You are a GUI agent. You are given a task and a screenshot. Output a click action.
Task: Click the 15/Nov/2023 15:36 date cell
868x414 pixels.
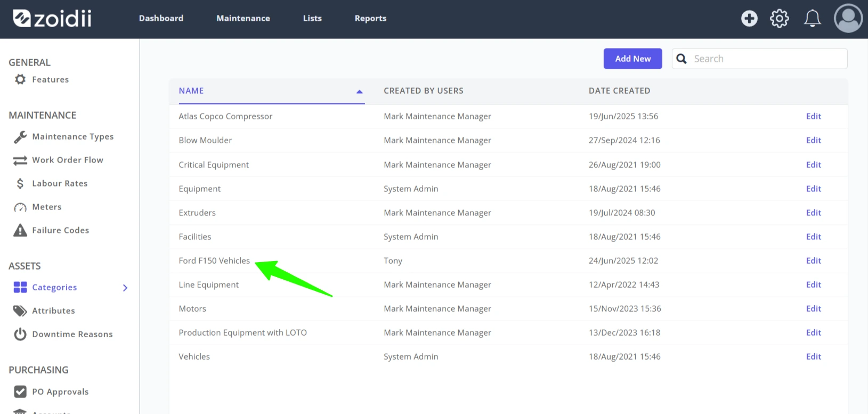tap(624, 309)
